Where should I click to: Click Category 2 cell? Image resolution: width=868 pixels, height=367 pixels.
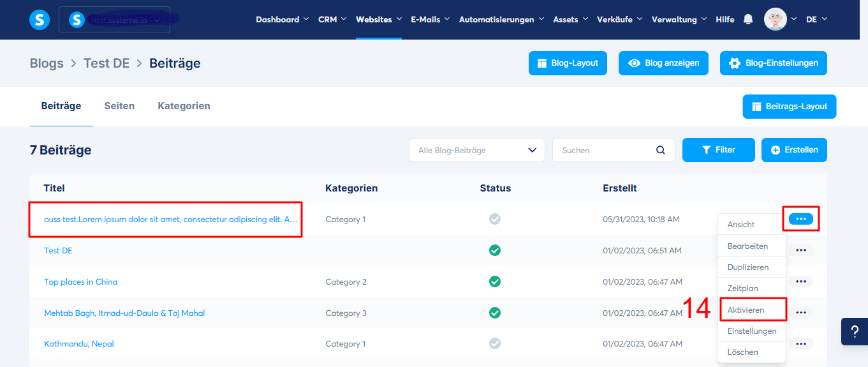tap(346, 281)
